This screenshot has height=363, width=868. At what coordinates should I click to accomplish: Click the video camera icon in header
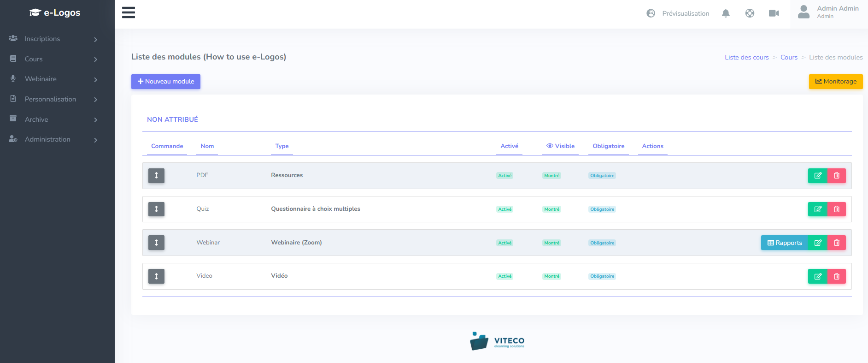click(774, 13)
